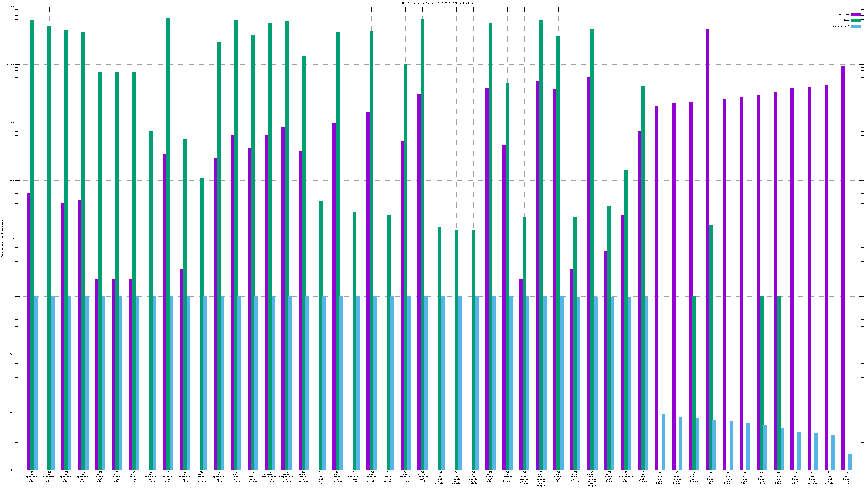868x488 pixels.
Task: Click the dnsbl-3.uceprotect.net origin axis label
Action: (422, 477)
